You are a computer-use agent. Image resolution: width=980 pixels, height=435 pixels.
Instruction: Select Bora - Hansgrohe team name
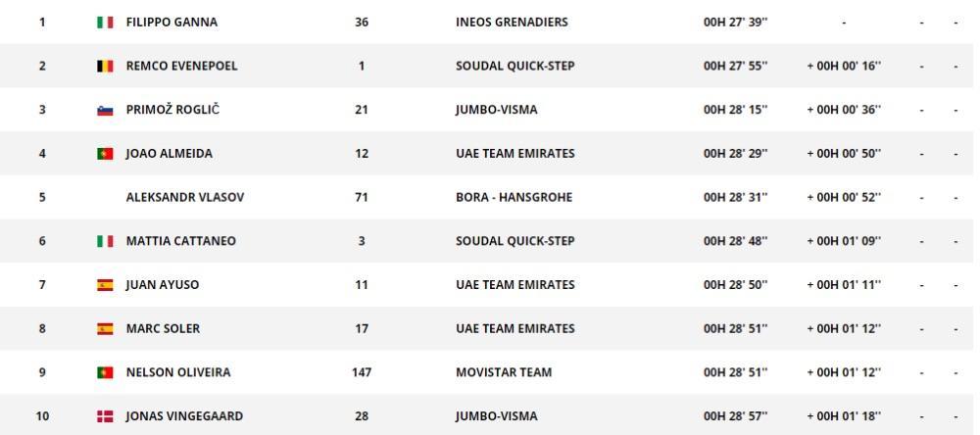pos(514,198)
